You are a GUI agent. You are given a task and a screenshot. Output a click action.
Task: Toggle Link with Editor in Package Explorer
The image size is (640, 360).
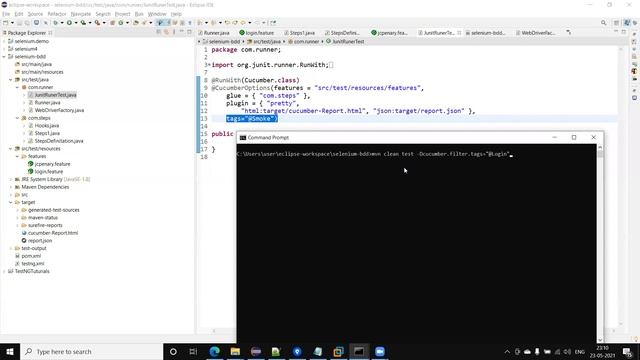(x=166, y=32)
